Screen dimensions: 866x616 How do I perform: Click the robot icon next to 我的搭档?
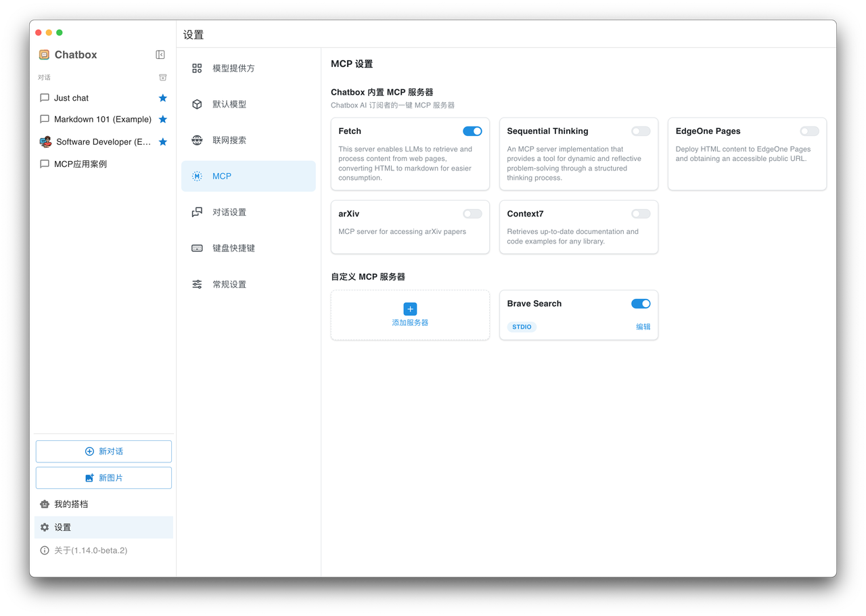coord(45,504)
